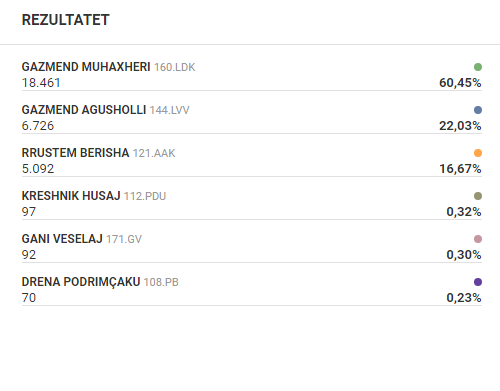Select candidate name Rrustem Berisha
This screenshot has width=500, height=391.
point(75,153)
